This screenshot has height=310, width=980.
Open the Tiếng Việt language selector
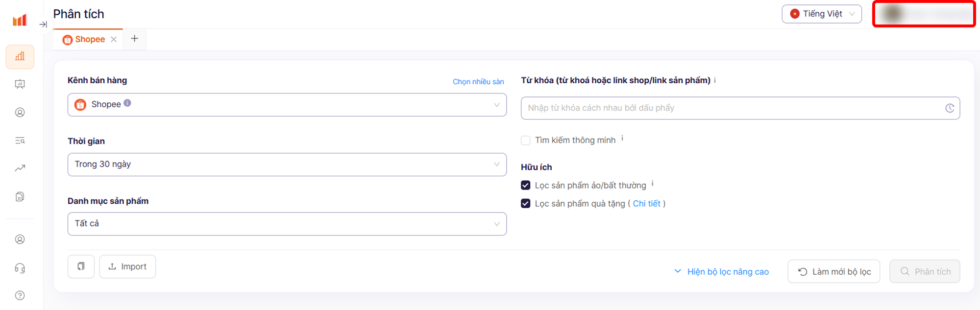[x=822, y=14]
